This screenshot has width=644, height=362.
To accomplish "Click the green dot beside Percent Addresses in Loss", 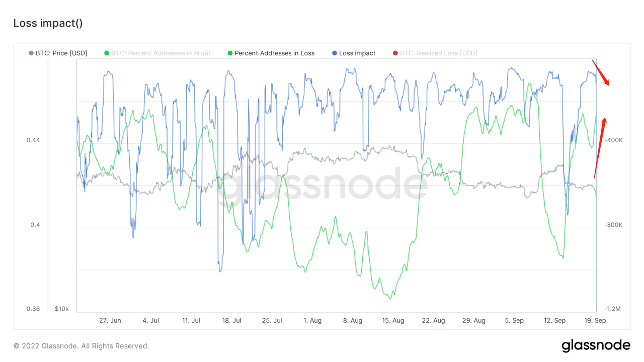I will [230, 53].
